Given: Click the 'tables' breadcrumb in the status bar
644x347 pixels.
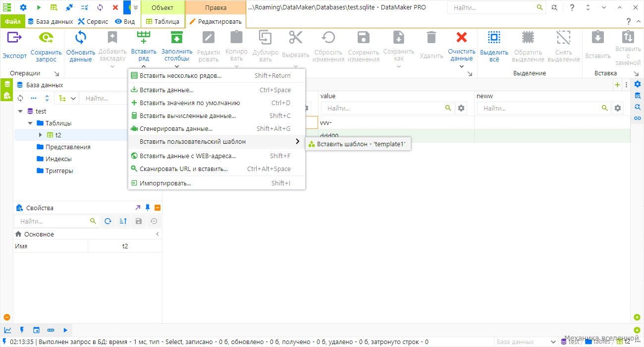Looking at the screenshot, I should (x=602, y=342).
